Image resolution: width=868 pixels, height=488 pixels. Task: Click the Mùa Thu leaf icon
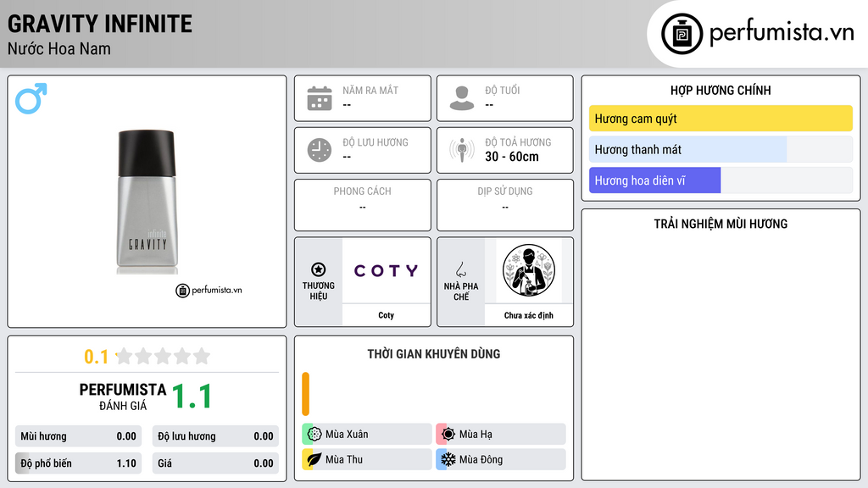click(x=314, y=459)
